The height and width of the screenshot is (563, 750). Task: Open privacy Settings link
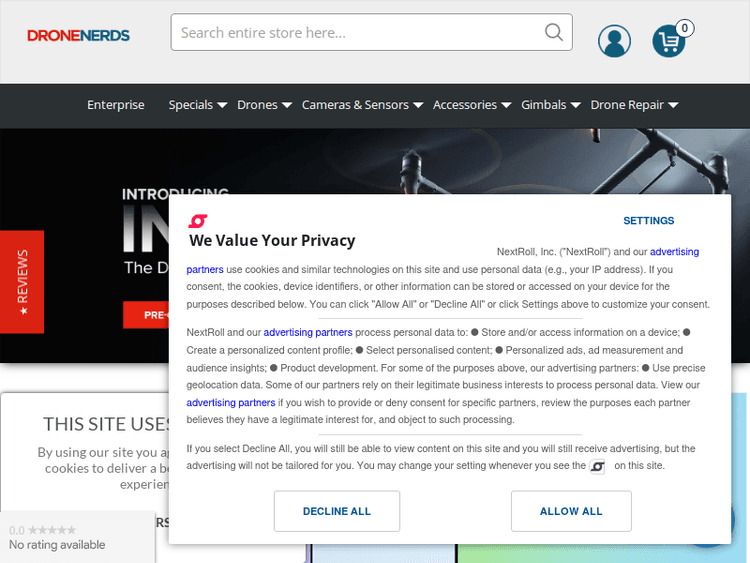pyautogui.click(x=649, y=221)
